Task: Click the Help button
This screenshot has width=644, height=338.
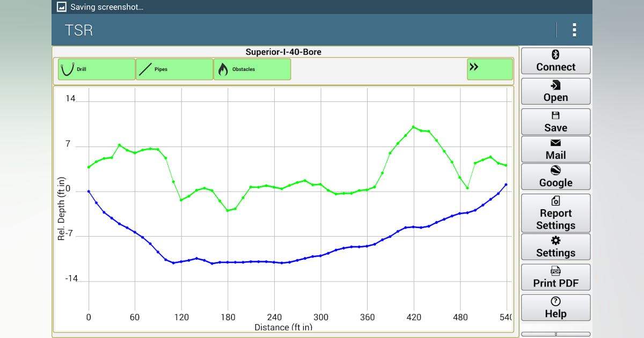Action: 555,307
